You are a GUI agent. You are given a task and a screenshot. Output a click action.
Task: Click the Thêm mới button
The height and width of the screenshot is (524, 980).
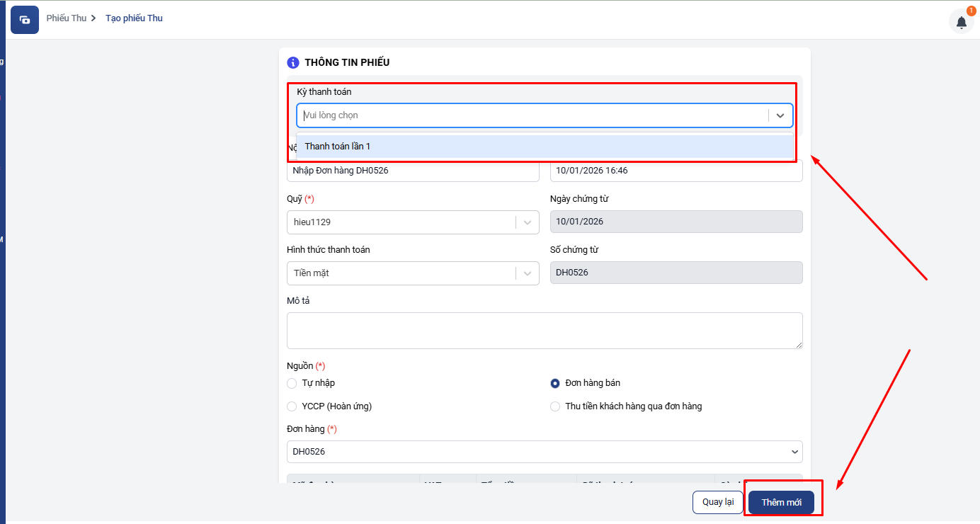coord(781,502)
